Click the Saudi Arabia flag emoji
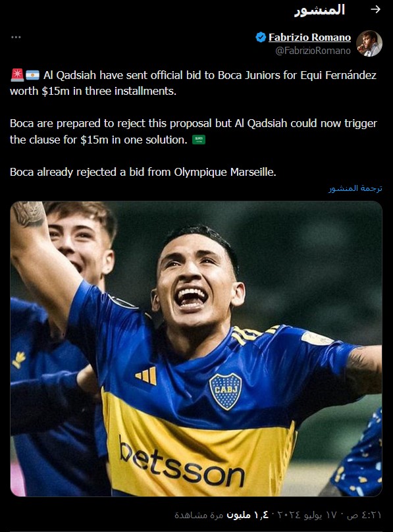This screenshot has width=393, height=532. (x=199, y=140)
